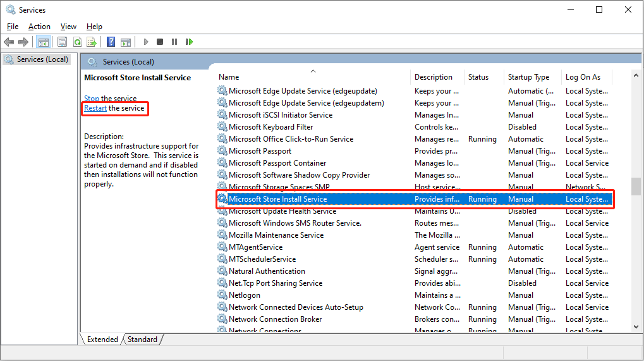
Task: Click the gear icon beside MTSchedulerService
Action: pos(222,259)
